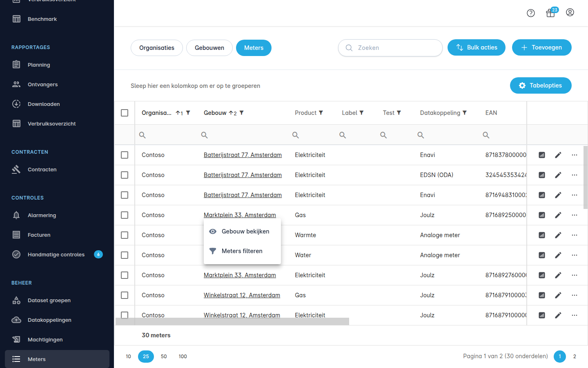
Task: Open the help question mark icon
Action: point(531,13)
